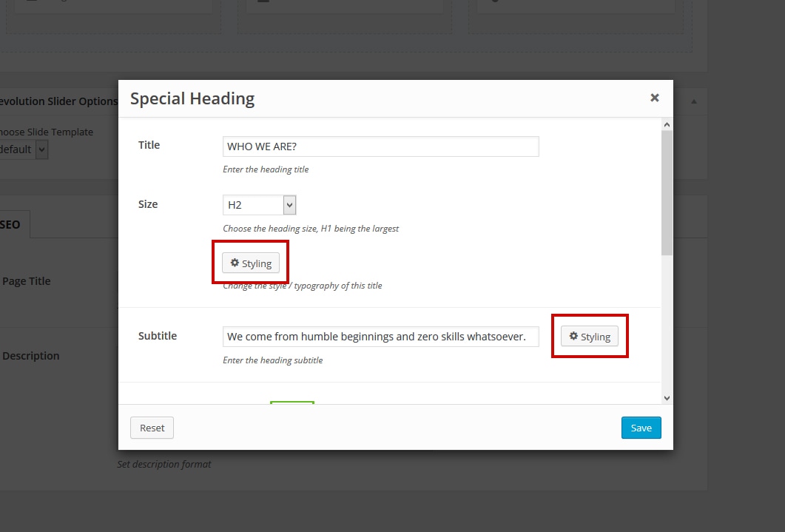This screenshot has width=785, height=532.
Task: Click the 'Set description format' text
Action: pyautogui.click(x=164, y=464)
